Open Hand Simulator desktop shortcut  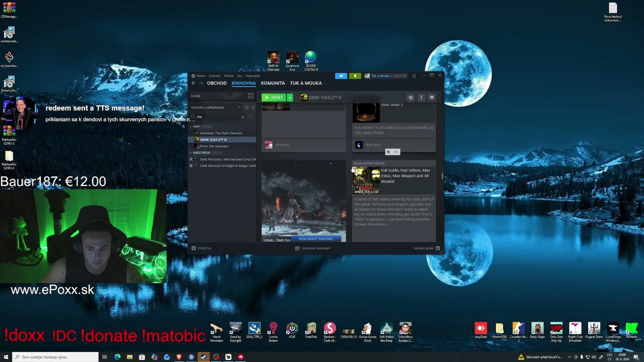pos(216,332)
